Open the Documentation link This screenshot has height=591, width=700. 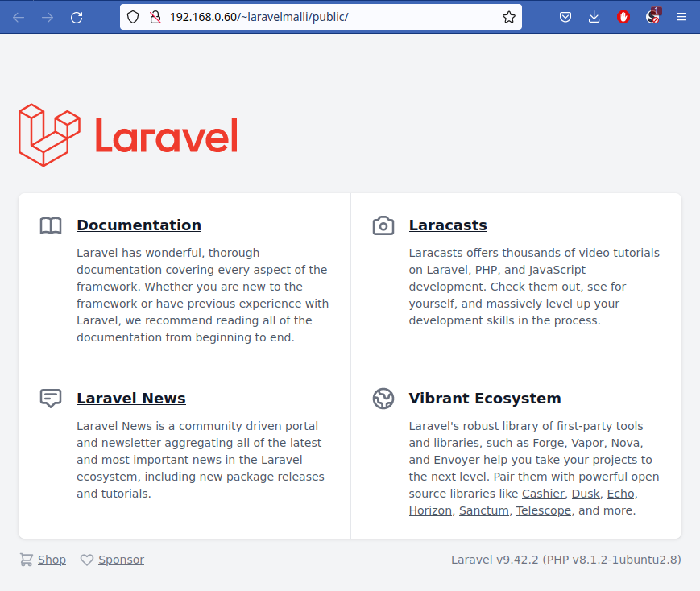tap(139, 225)
